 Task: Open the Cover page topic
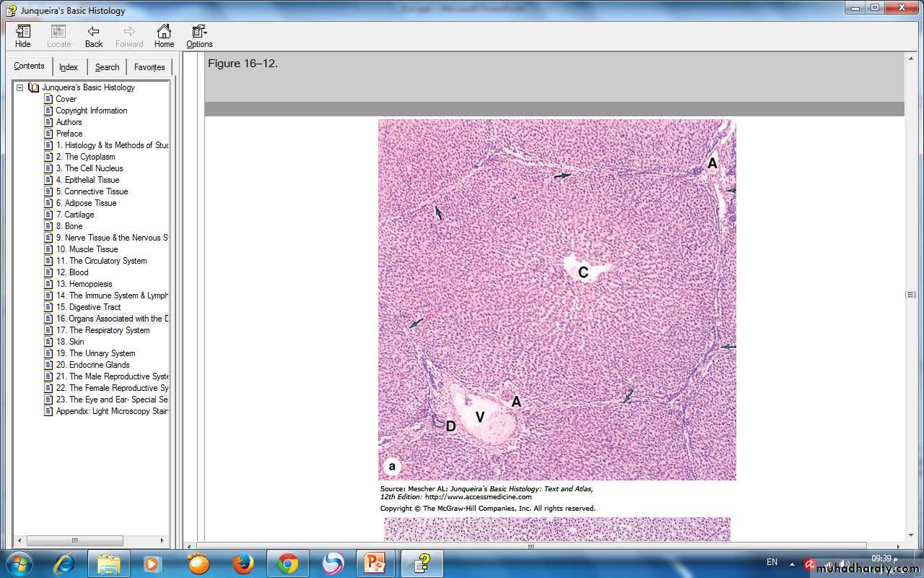click(66, 99)
